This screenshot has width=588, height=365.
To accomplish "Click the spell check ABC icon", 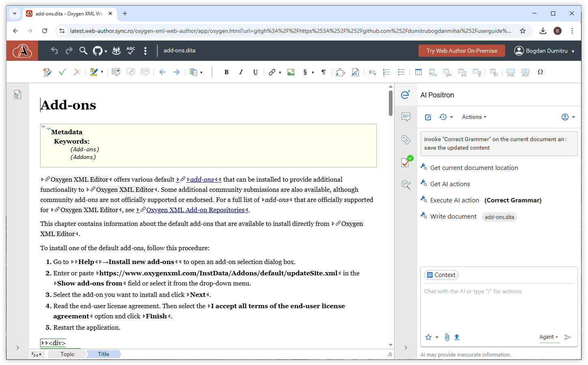I will pos(131,51).
